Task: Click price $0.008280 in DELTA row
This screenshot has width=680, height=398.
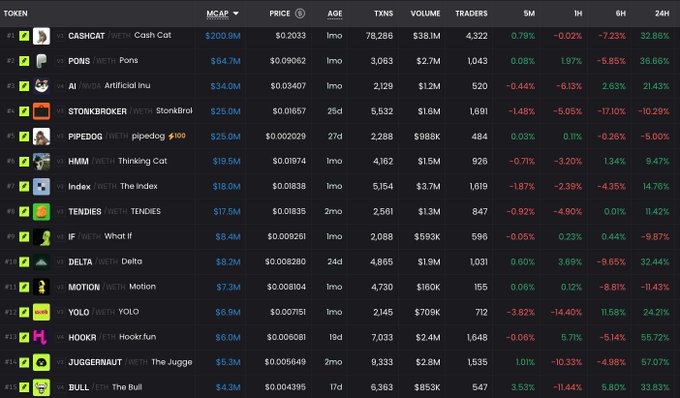Action: tap(285, 262)
